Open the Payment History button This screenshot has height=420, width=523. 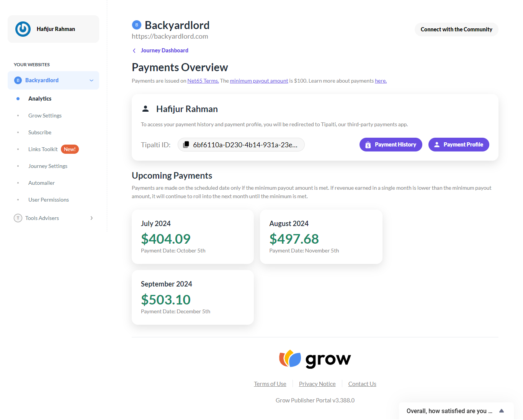pyautogui.click(x=391, y=145)
